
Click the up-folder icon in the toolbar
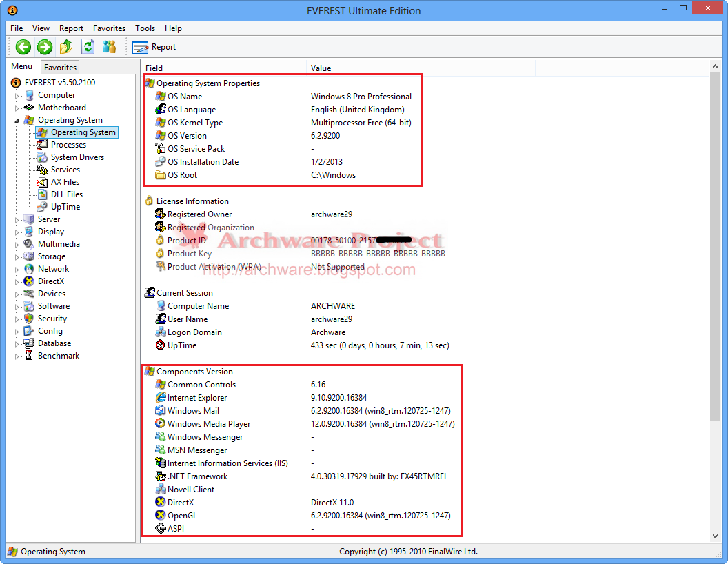coord(66,46)
